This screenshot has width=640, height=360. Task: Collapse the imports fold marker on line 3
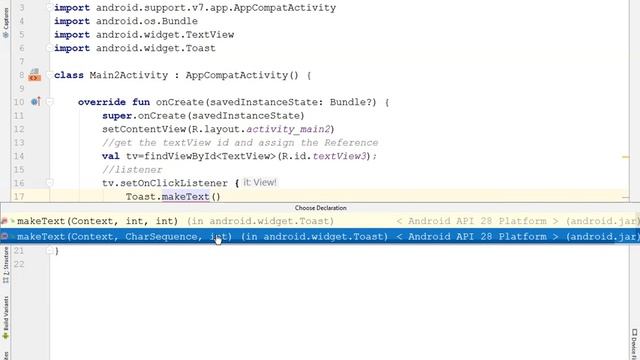pyautogui.click(x=49, y=8)
